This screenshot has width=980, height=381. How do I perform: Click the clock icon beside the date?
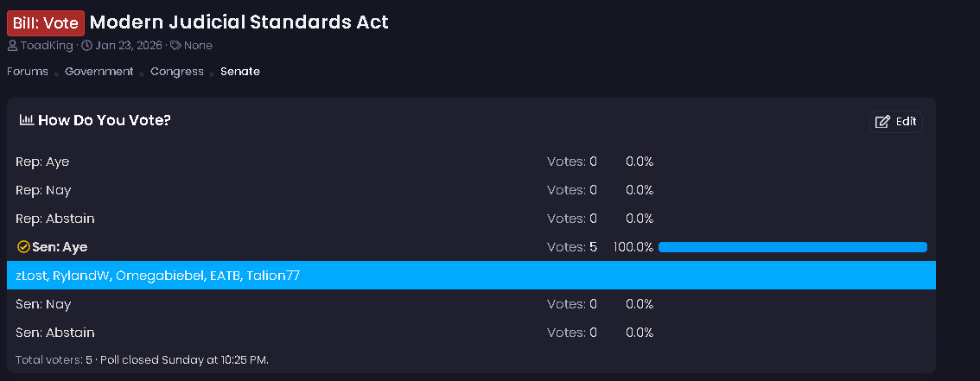tap(86, 45)
